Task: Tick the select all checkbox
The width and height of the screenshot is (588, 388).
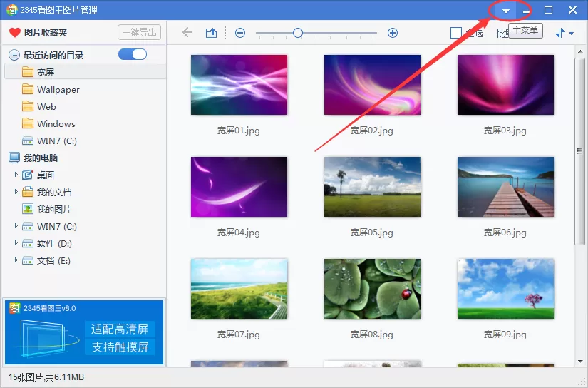Action: tap(455, 33)
